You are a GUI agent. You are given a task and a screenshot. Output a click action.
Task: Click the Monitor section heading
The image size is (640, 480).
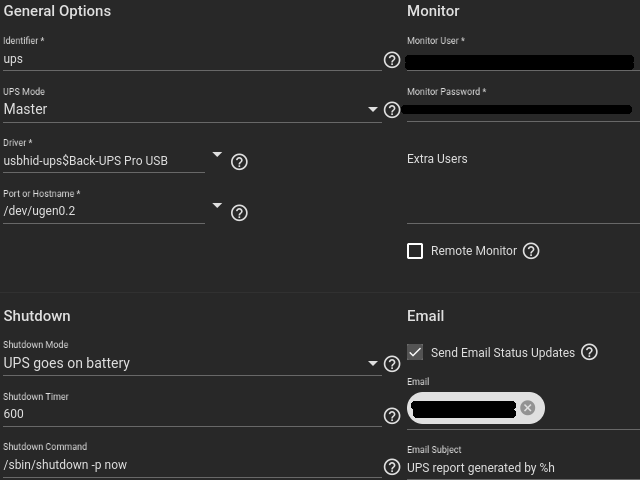coord(433,11)
